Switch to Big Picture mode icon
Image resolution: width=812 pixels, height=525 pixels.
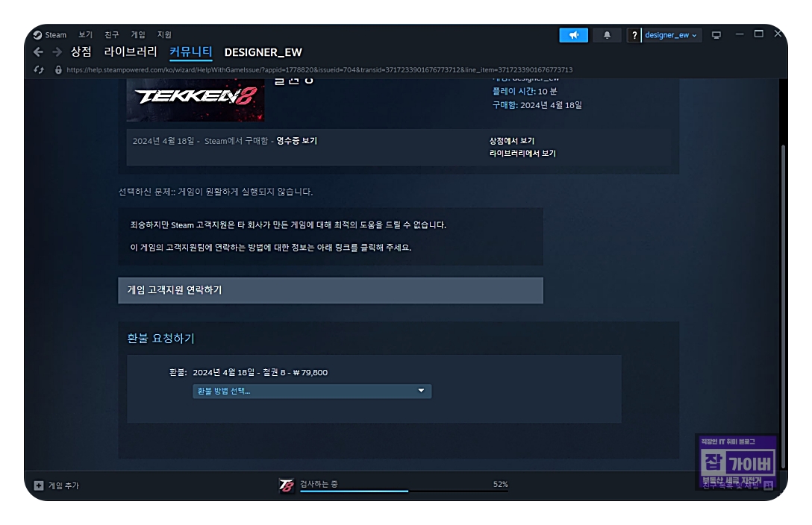pyautogui.click(x=716, y=35)
